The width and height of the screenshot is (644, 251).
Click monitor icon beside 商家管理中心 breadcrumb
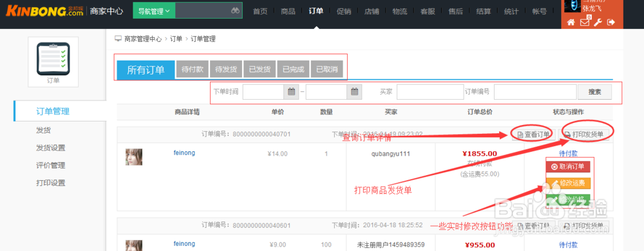click(118, 39)
